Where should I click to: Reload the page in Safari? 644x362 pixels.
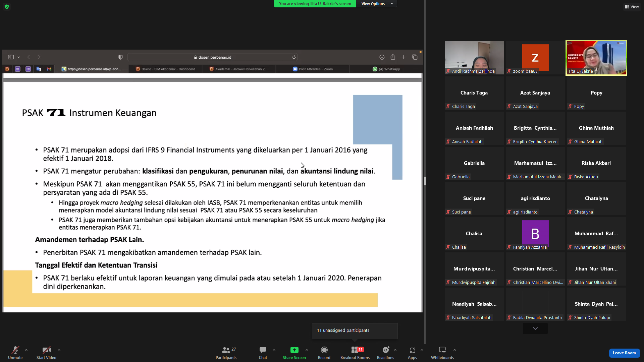click(x=294, y=57)
